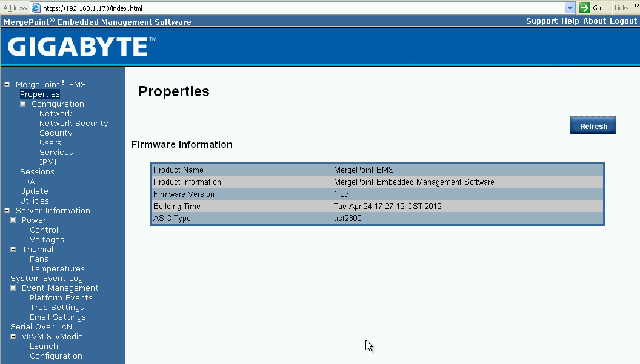Image resolution: width=640 pixels, height=364 pixels.
Task: Collapse the Power tree node
Action: tap(13, 220)
